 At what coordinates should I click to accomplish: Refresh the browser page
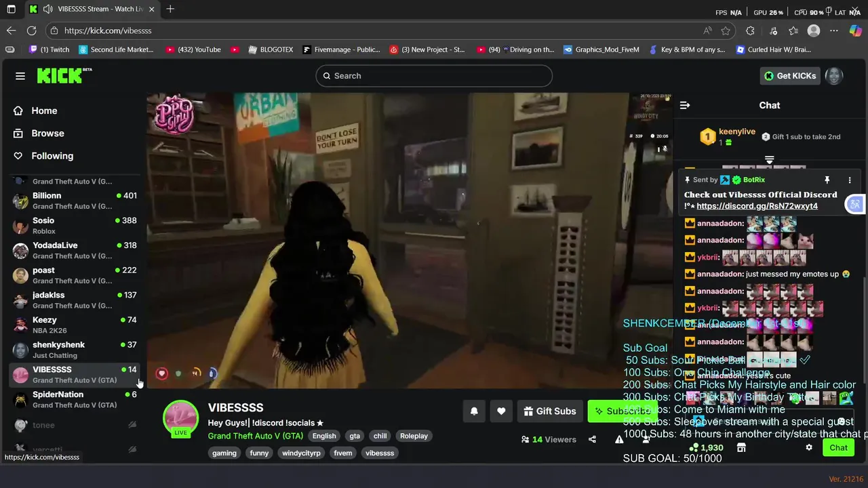(31, 30)
